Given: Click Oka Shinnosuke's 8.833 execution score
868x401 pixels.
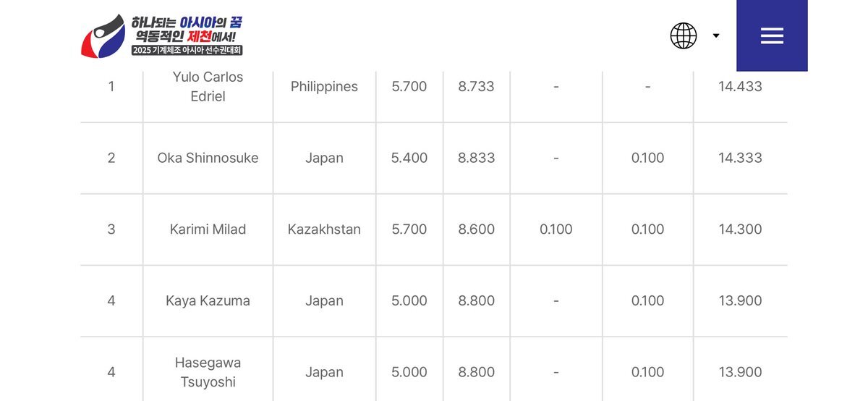Looking at the screenshot, I should click(477, 158).
